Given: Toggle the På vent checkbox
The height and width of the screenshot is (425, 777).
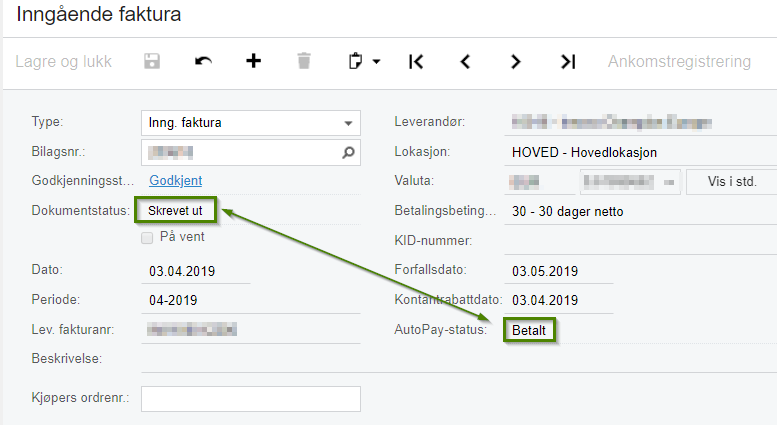Looking at the screenshot, I should [x=147, y=238].
